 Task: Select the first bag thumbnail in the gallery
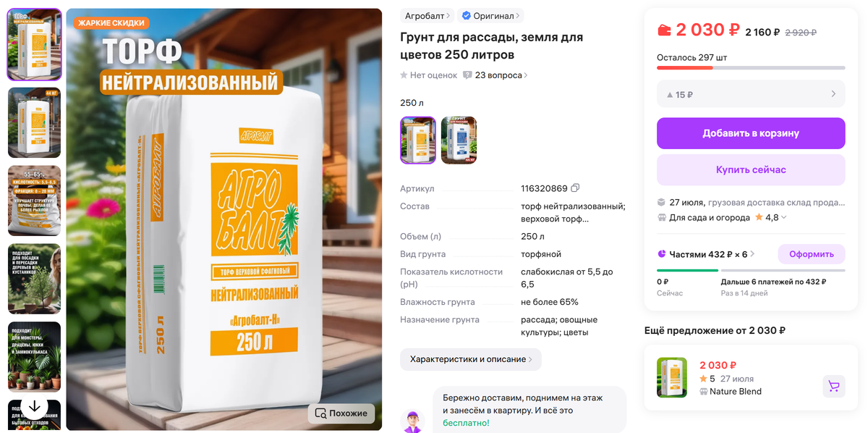coord(34,44)
